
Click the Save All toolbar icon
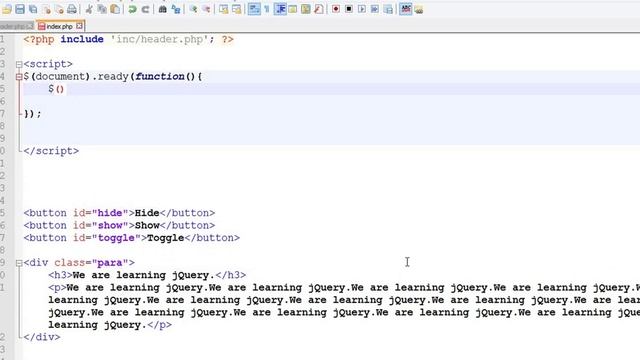[33, 9]
